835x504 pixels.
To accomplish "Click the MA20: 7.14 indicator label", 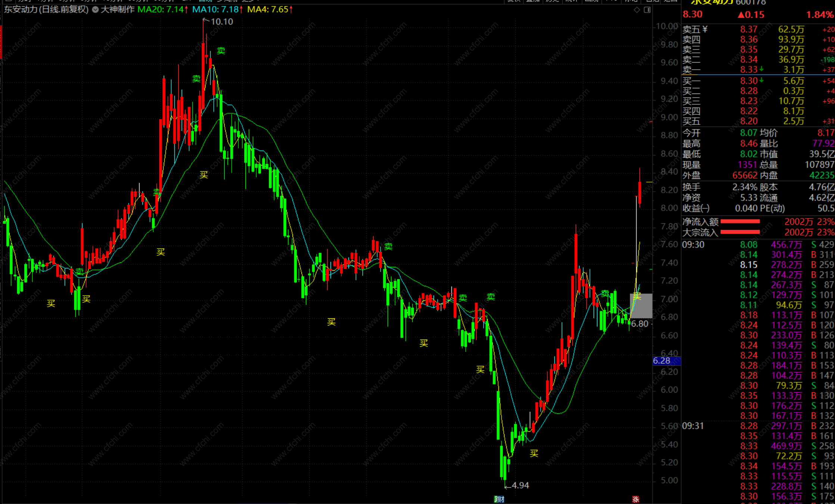I will [x=160, y=10].
